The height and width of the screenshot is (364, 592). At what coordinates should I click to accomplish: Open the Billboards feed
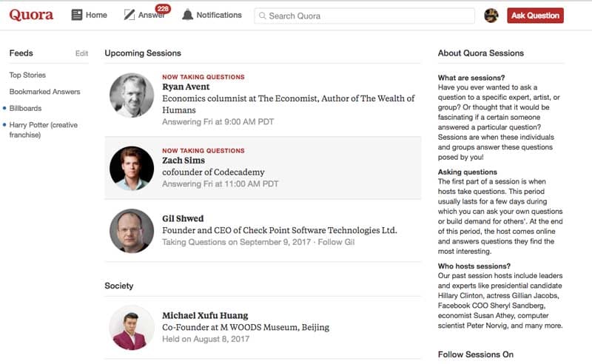[25, 108]
